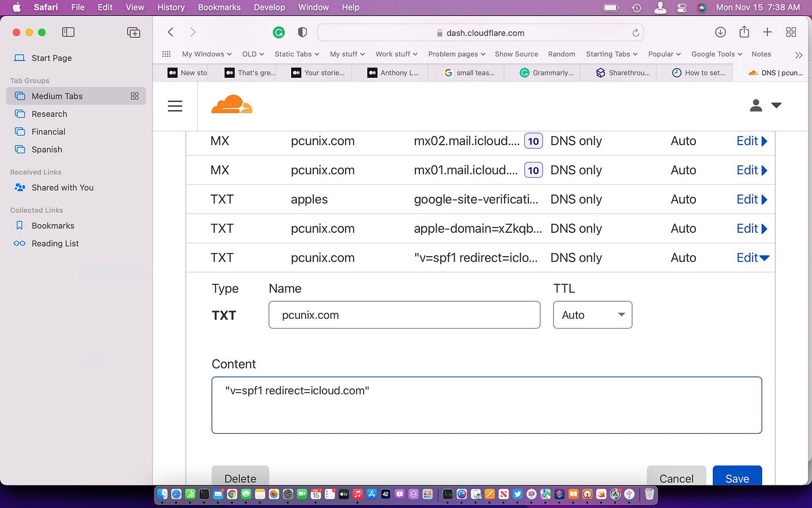Click the dash.cloudflare.com address bar
Screen dimensions: 812x508
click(x=480, y=33)
